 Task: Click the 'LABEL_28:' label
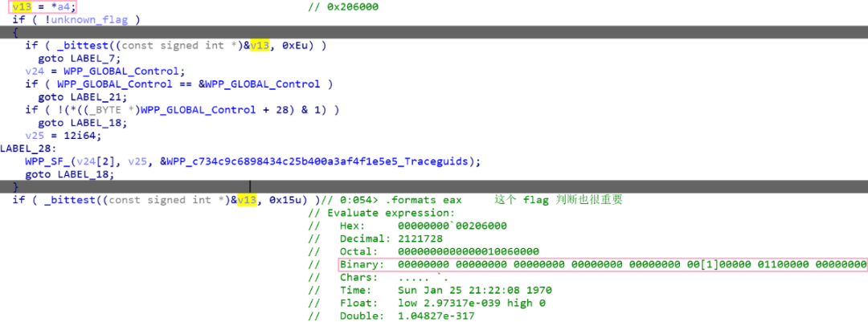(x=29, y=149)
